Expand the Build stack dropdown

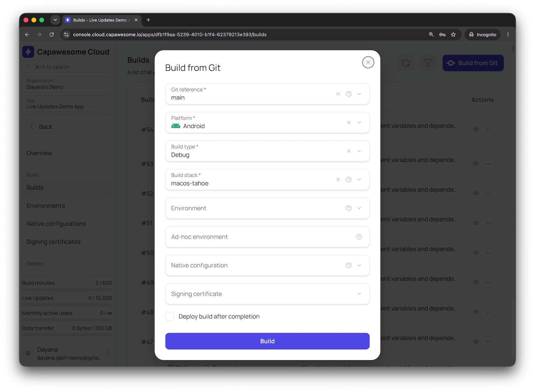point(359,180)
